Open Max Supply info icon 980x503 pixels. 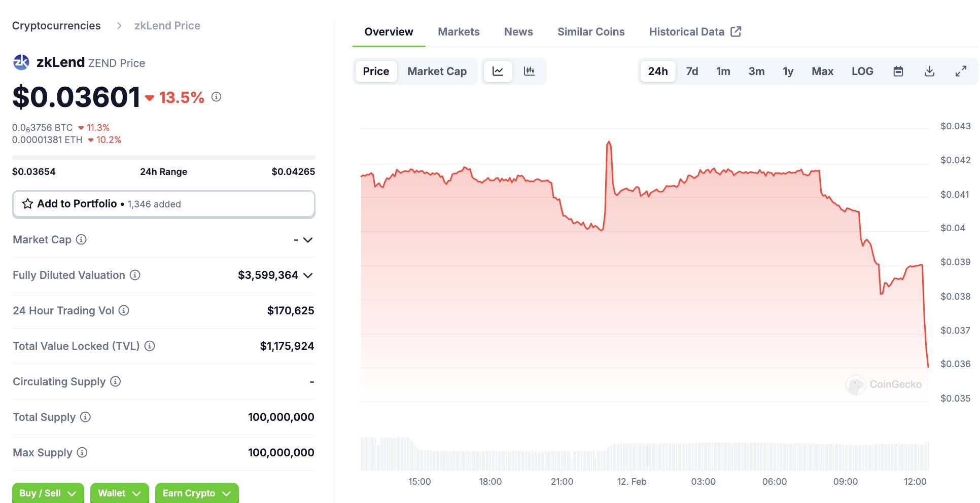click(82, 452)
